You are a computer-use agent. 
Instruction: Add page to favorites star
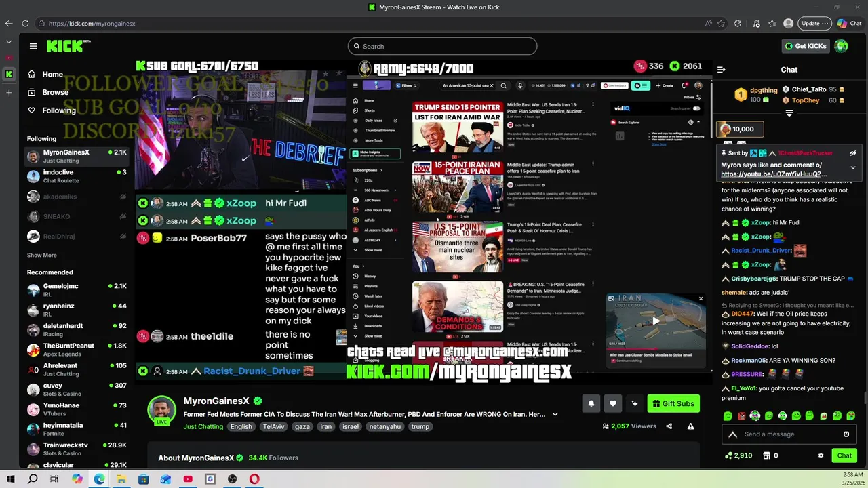tap(721, 23)
